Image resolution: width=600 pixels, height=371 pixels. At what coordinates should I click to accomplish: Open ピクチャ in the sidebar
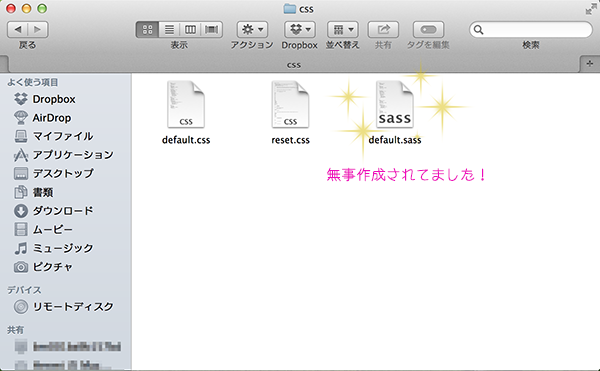[43, 267]
